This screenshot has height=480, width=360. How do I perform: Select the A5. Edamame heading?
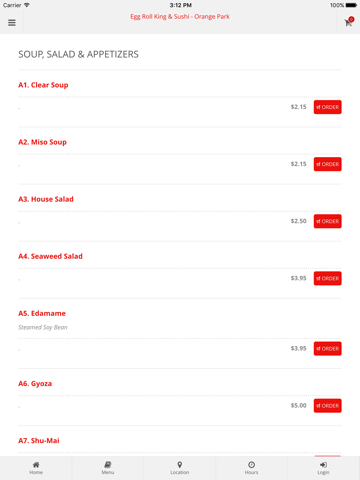[x=42, y=313]
